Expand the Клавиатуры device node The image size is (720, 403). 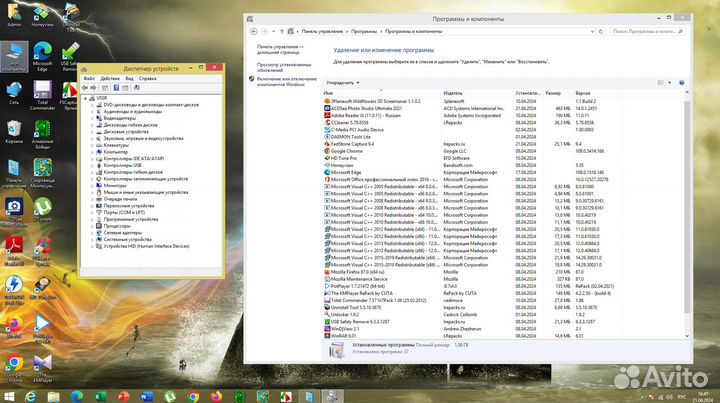coord(93,144)
